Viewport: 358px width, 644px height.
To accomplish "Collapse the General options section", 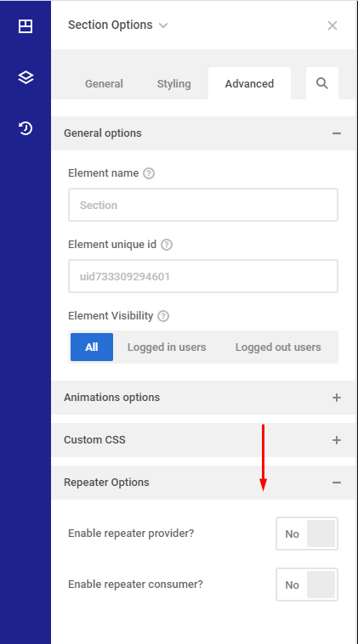I will (203, 133).
